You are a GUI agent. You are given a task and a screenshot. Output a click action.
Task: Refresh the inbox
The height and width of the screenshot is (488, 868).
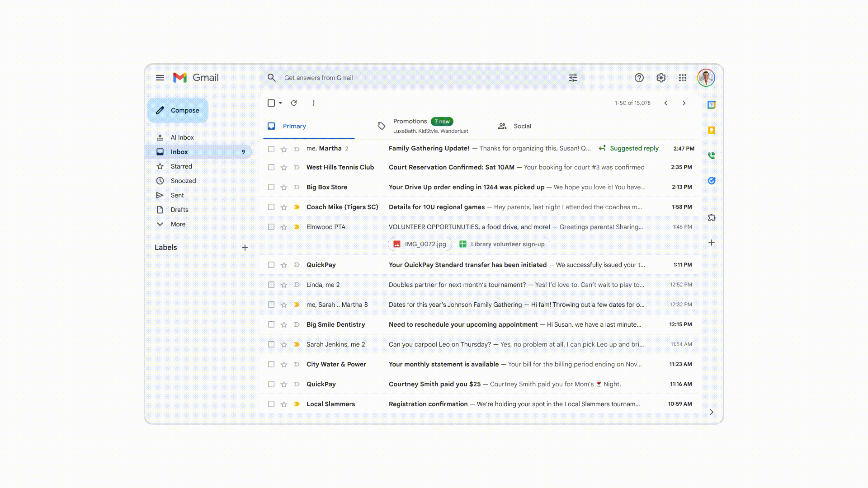(294, 103)
